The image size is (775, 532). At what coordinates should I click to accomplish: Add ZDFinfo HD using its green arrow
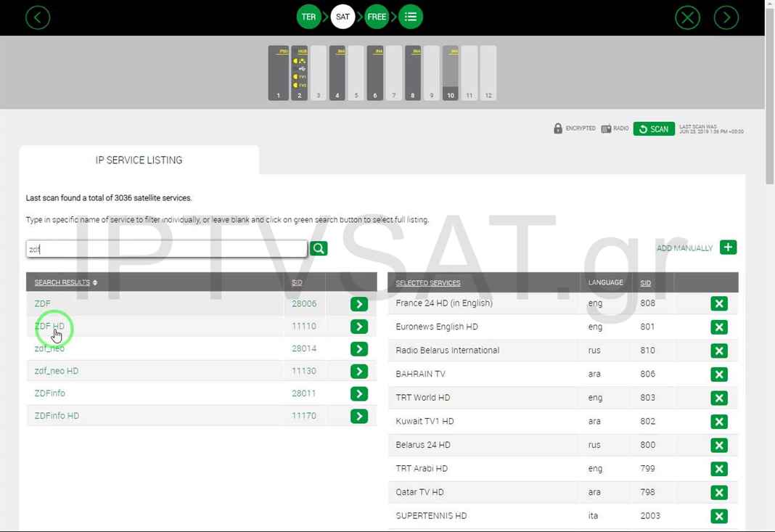point(359,416)
